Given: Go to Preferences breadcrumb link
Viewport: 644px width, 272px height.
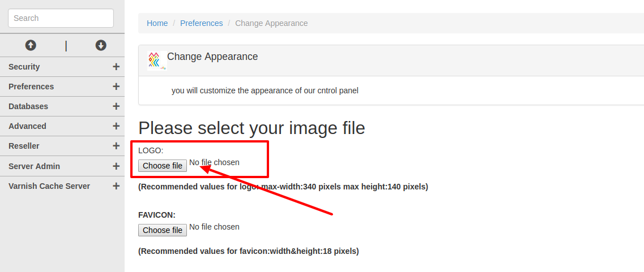Looking at the screenshot, I should [x=202, y=23].
